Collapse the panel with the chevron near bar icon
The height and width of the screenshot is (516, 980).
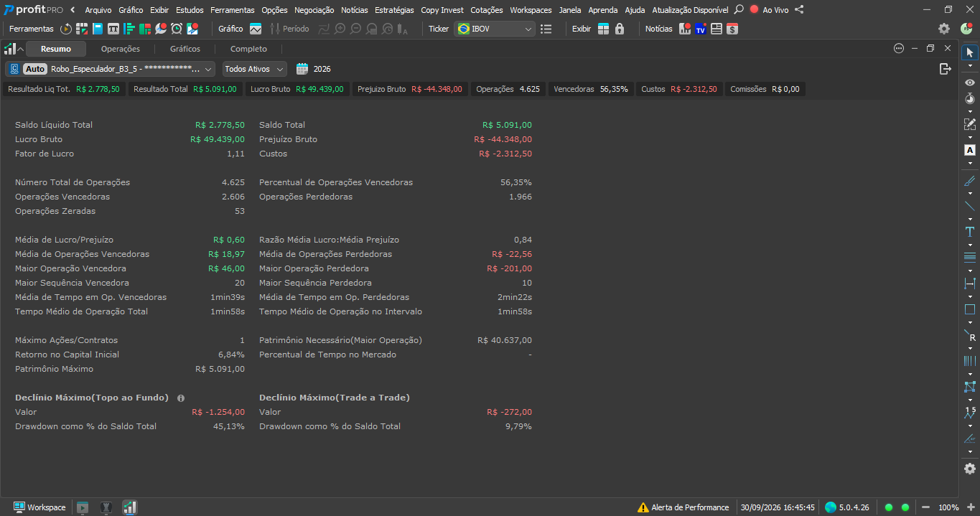point(20,49)
